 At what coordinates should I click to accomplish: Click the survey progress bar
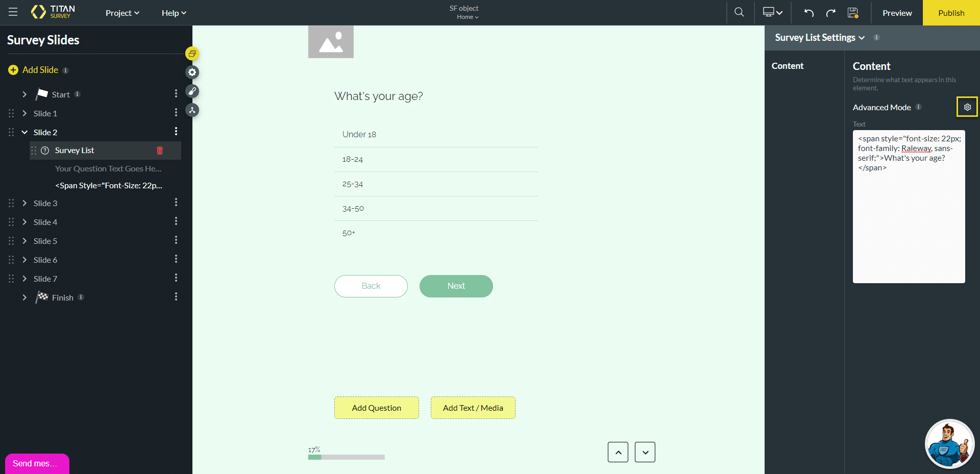346,457
